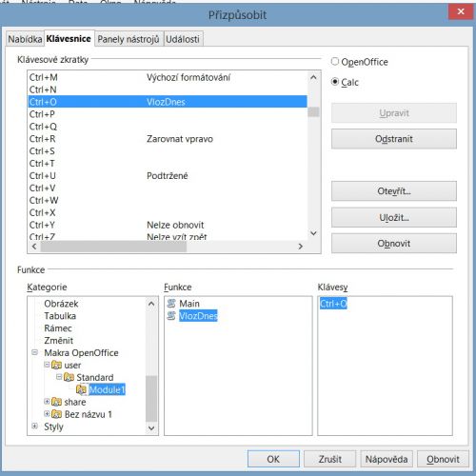This screenshot has width=476, height=476.
Task: Select the Ctrl+S shortcut row
Action: (168, 151)
